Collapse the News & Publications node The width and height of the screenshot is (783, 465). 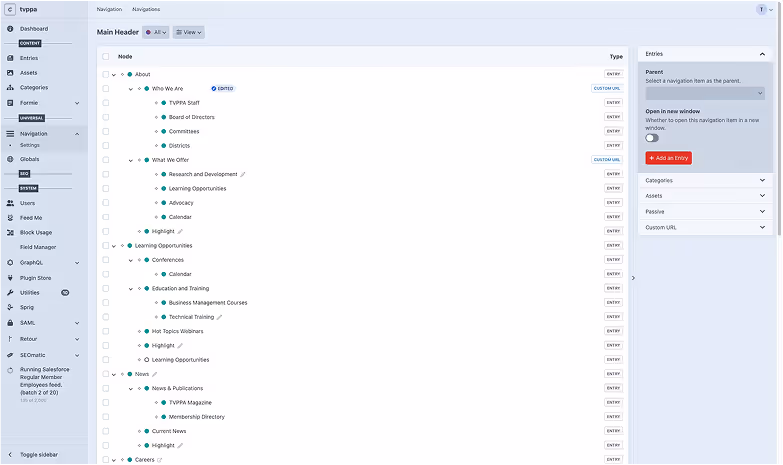point(131,389)
